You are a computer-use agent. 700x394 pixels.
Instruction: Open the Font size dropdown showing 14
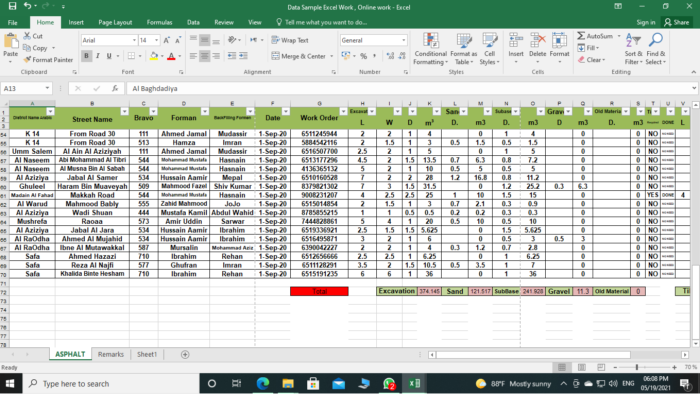[156, 40]
